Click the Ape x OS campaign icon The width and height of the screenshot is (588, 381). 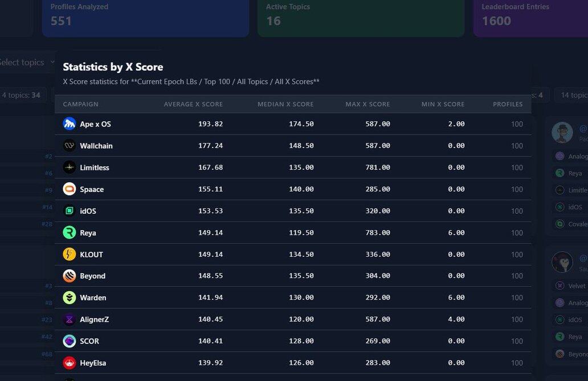(69, 124)
